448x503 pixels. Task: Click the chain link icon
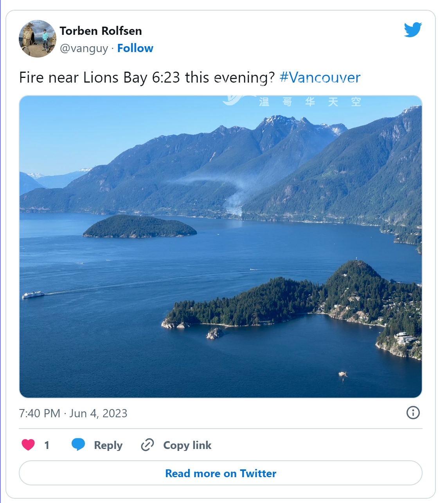pos(148,445)
